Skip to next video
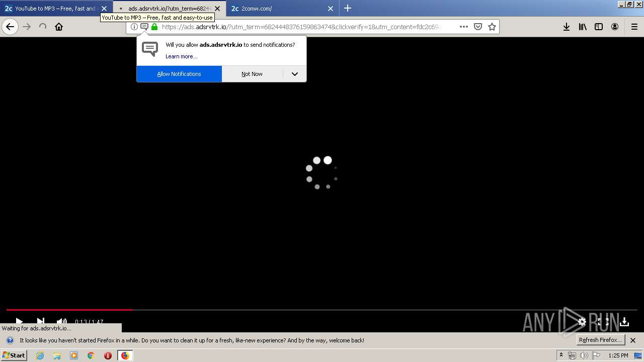 [41, 322]
